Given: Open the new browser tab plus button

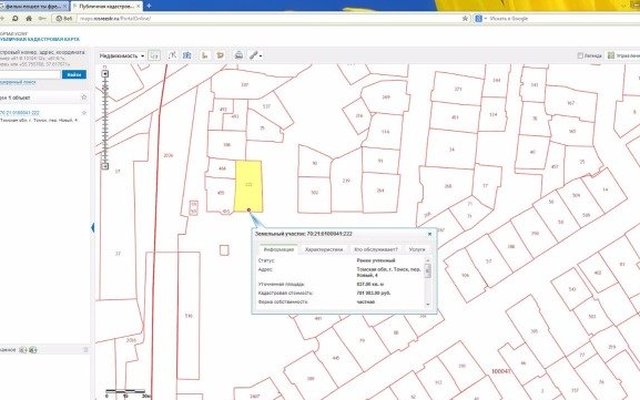Looking at the screenshot, I should 149,6.
